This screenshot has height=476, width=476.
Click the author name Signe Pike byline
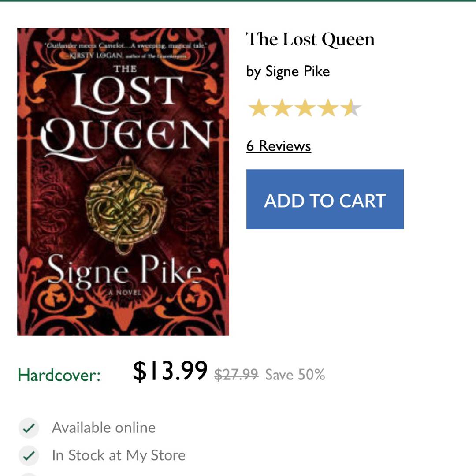tap(288, 71)
